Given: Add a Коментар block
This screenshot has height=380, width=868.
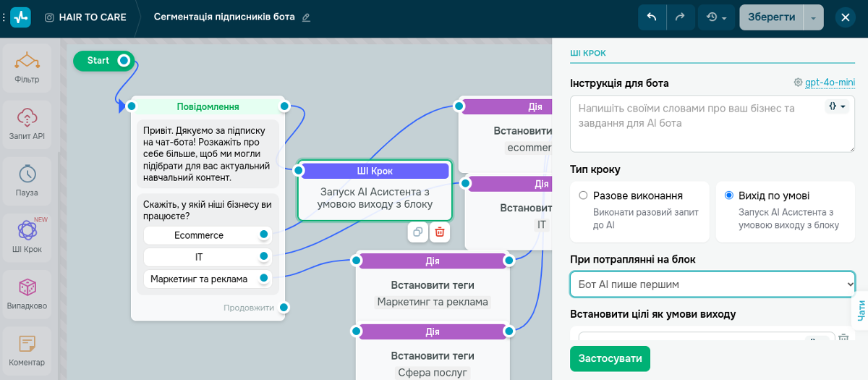Looking at the screenshot, I should pyautogui.click(x=27, y=350).
